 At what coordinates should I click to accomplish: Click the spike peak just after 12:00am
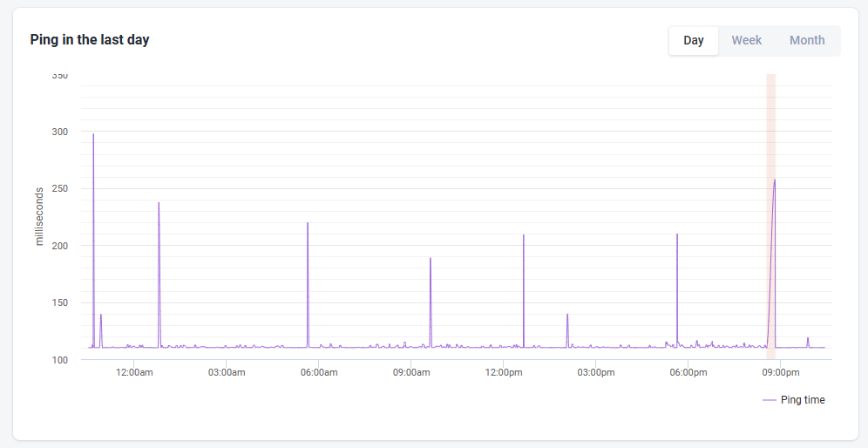click(159, 203)
